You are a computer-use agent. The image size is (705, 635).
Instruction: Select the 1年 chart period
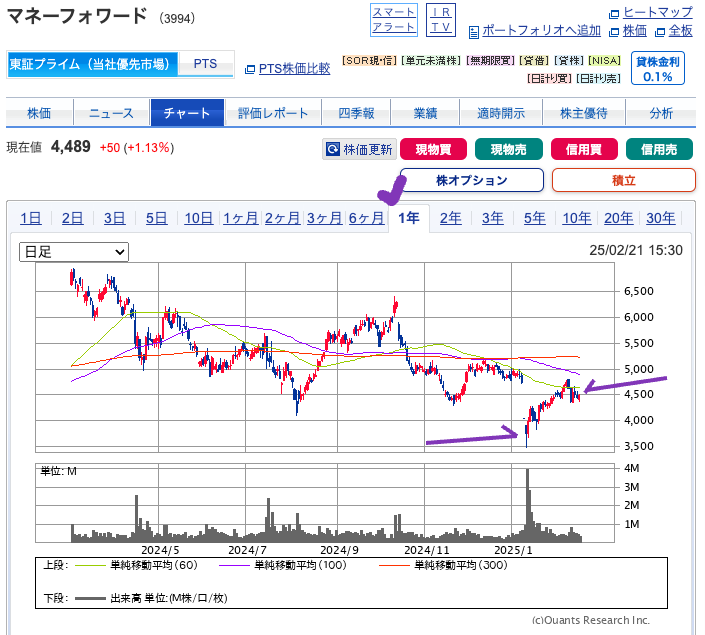click(409, 218)
